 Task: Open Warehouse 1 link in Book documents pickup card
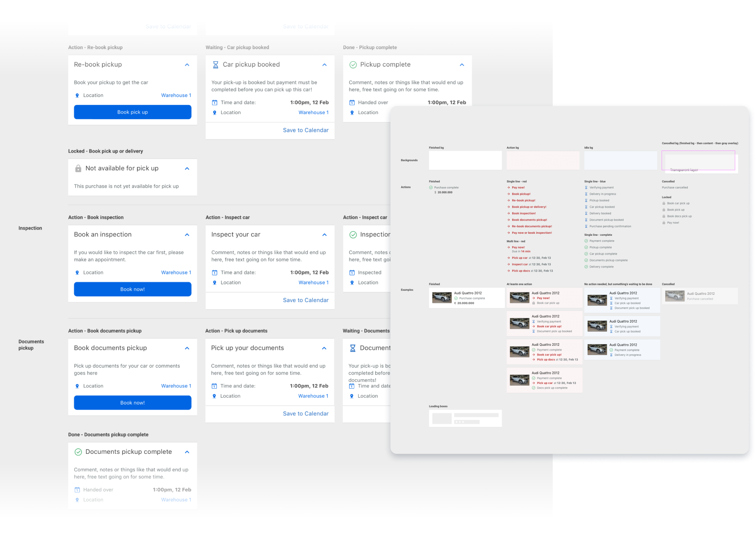(x=176, y=386)
